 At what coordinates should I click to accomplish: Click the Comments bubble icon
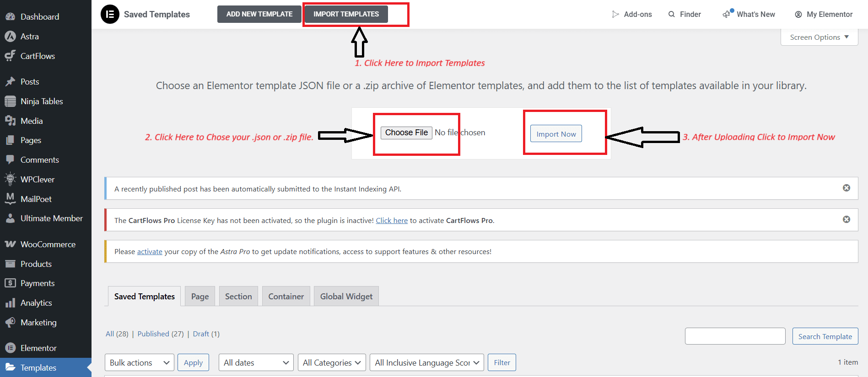point(10,160)
